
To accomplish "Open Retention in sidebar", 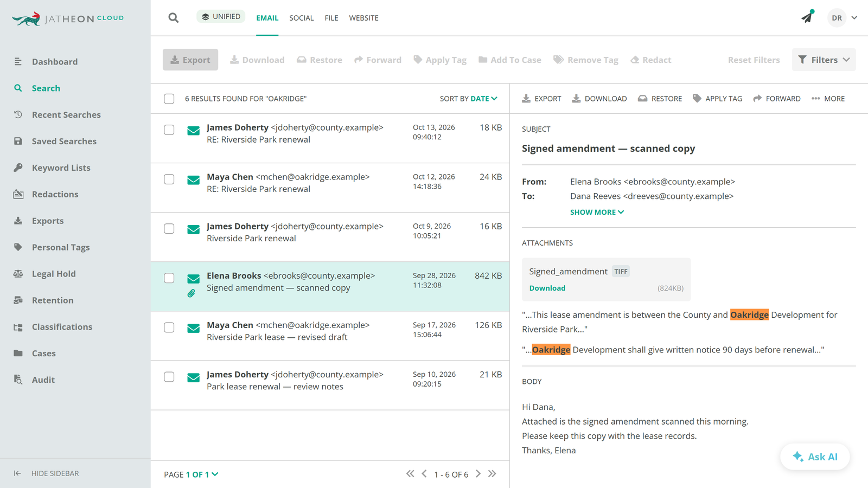I will click(x=52, y=301).
